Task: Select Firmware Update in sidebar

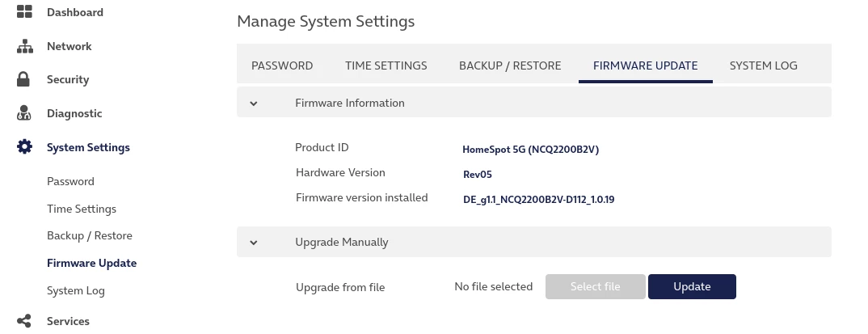Action: click(x=91, y=263)
